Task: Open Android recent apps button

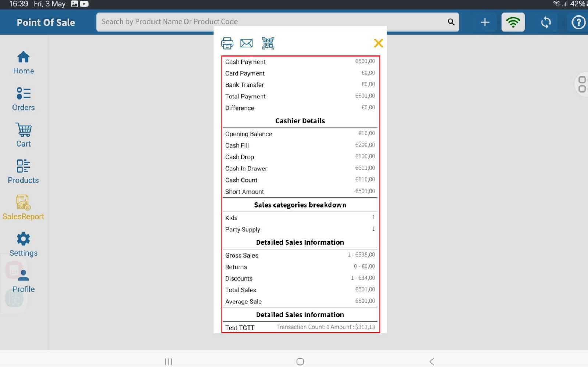Action: [168, 361]
